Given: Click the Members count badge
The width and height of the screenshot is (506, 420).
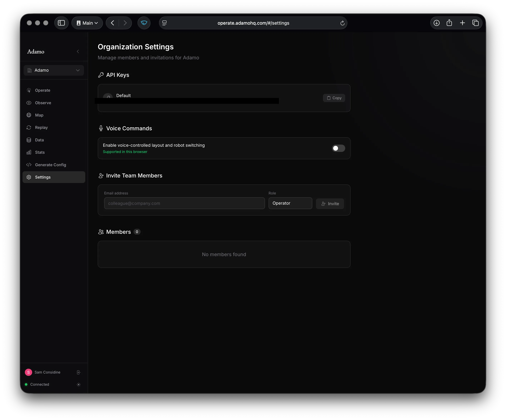Looking at the screenshot, I should (x=137, y=232).
